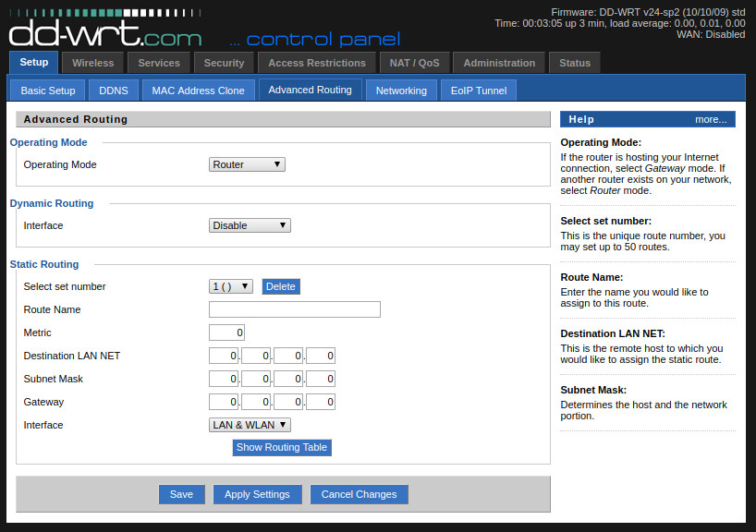Open the DDNS sub-tab
The width and height of the screenshot is (756, 532).
tap(114, 91)
